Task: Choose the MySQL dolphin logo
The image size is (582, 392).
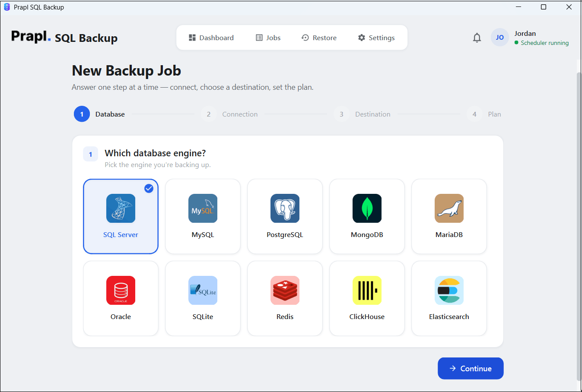Action: pos(203,208)
